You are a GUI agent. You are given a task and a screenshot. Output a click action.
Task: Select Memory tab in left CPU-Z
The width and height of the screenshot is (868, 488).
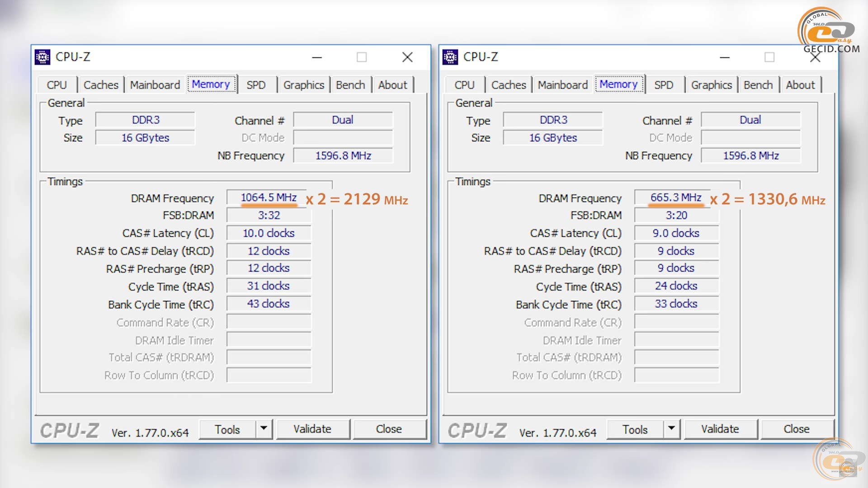coord(209,84)
